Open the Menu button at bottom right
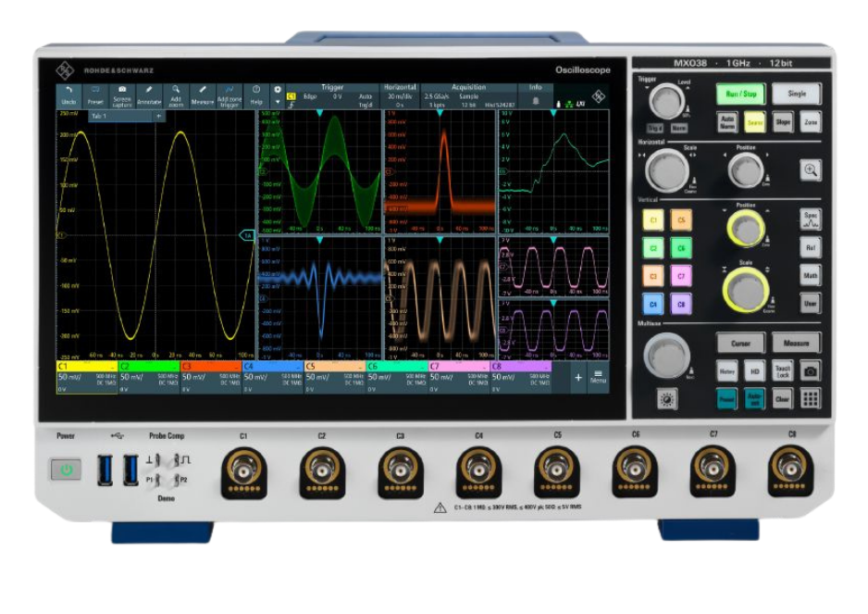 (599, 378)
